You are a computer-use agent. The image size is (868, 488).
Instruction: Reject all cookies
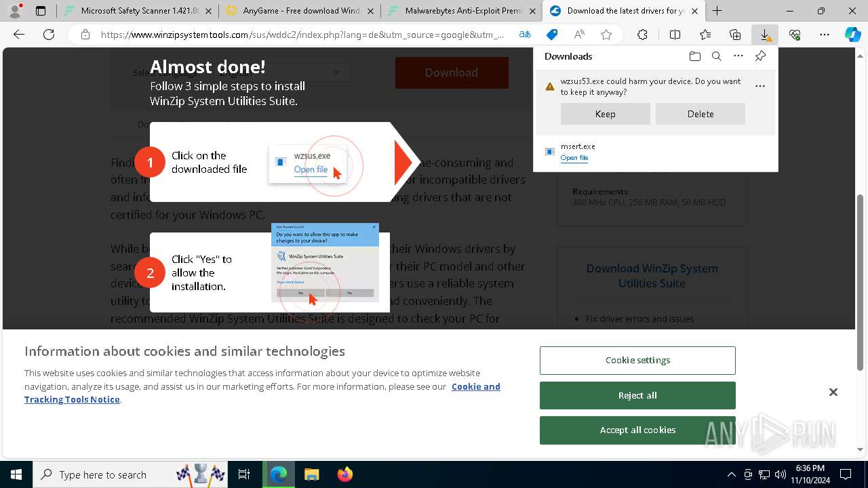pyautogui.click(x=637, y=395)
